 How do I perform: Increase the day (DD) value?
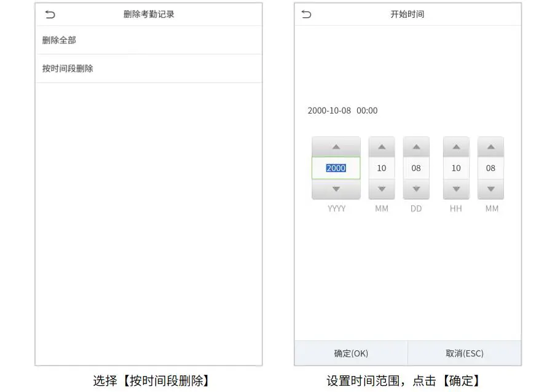(x=416, y=147)
